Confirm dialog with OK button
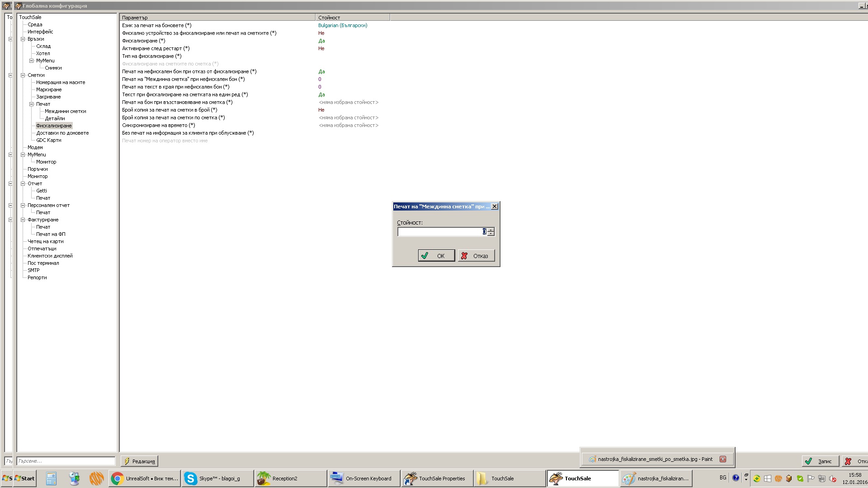 (x=436, y=256)
